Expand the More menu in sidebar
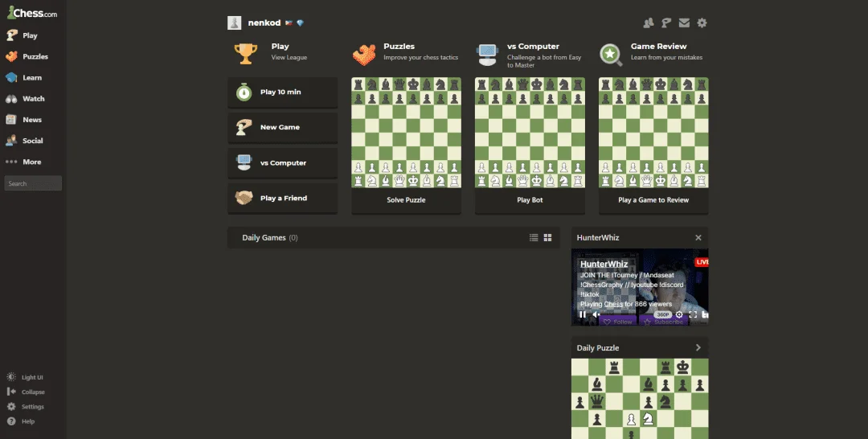Image resolution: width=868 pixels, height=439 pixels. pos(33,162)
